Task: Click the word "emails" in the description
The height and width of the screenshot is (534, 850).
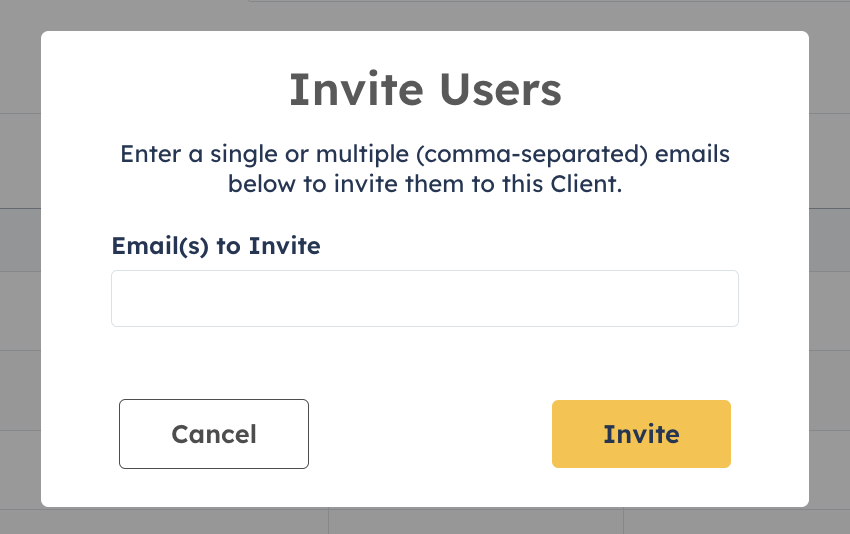Action: point(692,154)
